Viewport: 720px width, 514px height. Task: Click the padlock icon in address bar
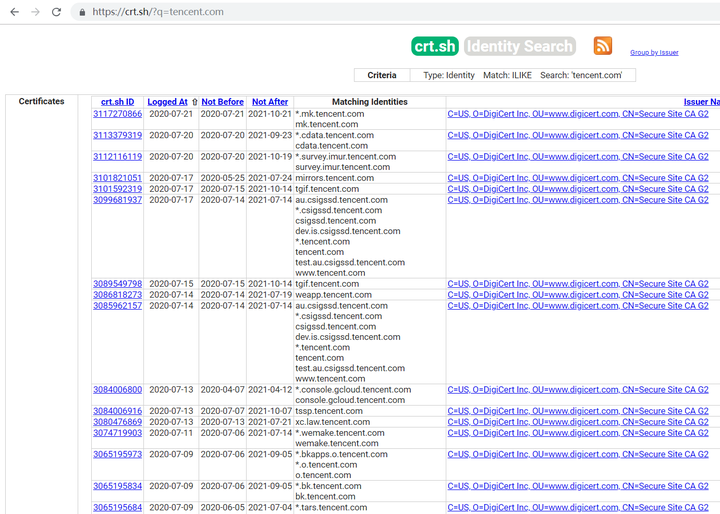click(82, 12)
